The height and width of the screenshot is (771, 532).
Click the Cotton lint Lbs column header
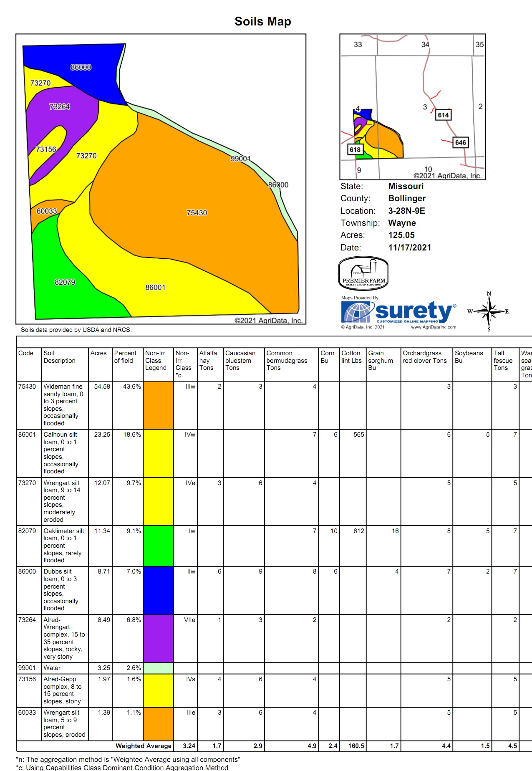(351, 357)
